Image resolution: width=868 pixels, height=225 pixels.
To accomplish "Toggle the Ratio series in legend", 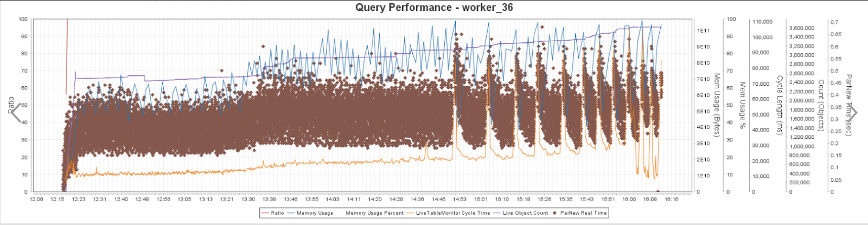I will pyautogui.click(x=277, y=213).
